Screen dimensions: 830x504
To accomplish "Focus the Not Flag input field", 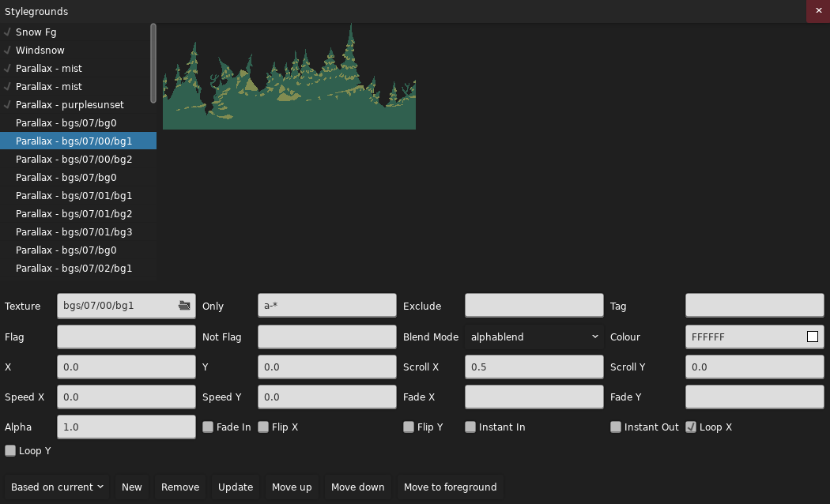I will coord(327,337).
